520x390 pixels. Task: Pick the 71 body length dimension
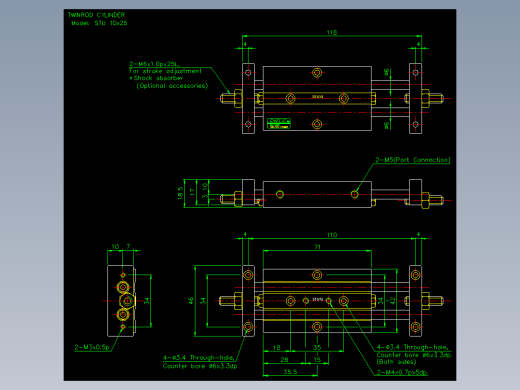tap(317, 247)
